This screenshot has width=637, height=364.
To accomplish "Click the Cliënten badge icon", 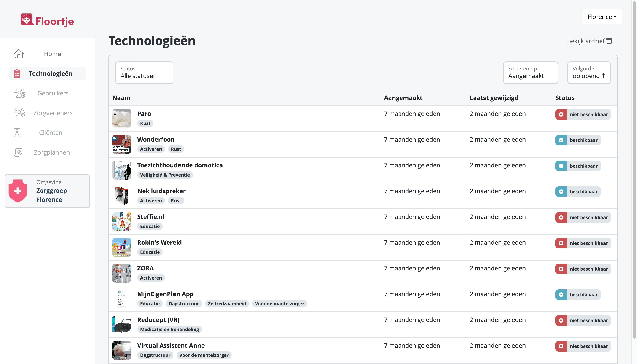I will point(17,133).
